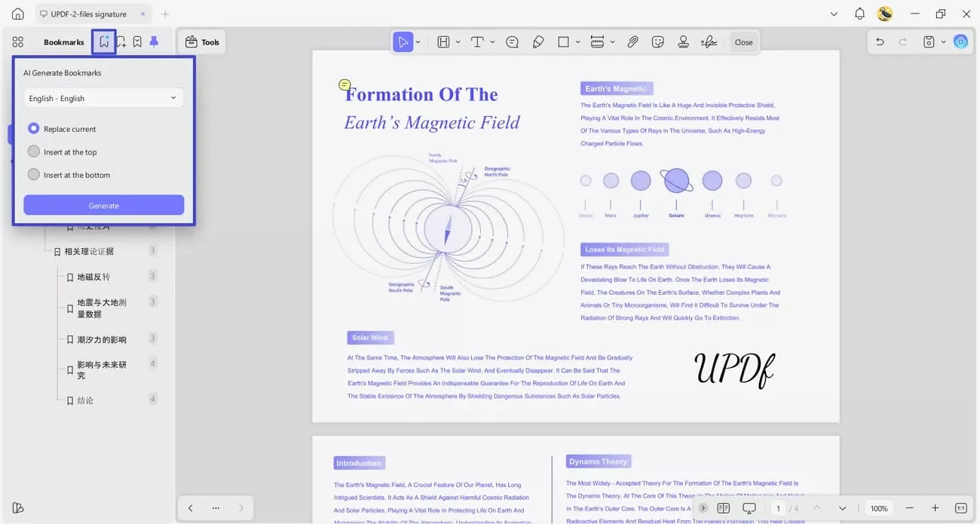Click the signature tool icon
Image resolution: width=980 pixels, height=524 pixels.
709,42
